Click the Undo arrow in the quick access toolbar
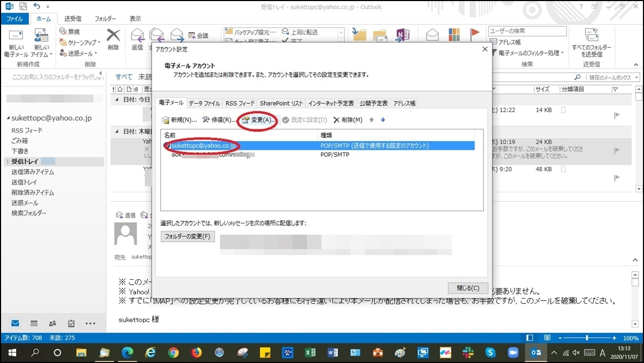 tap(36, 6)
